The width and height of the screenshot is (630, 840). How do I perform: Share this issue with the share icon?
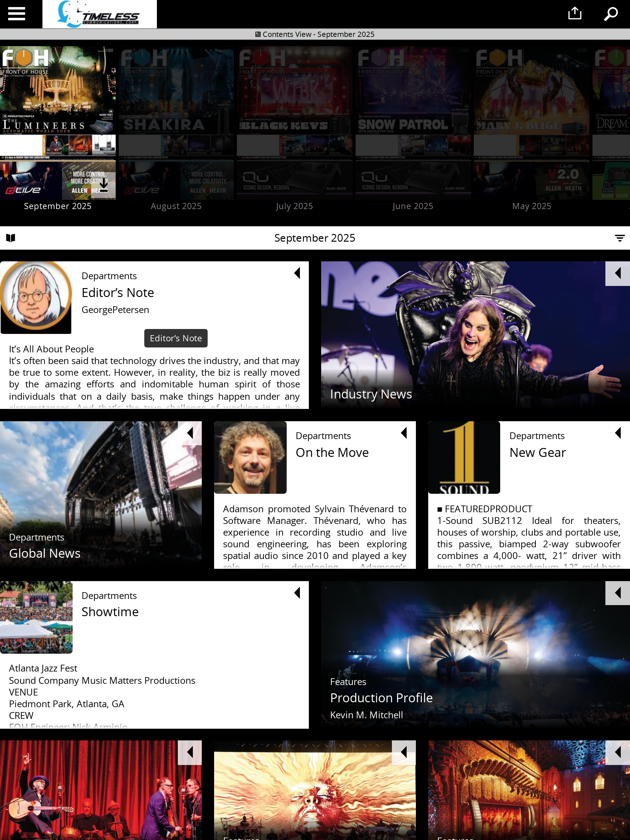(575, 13)
